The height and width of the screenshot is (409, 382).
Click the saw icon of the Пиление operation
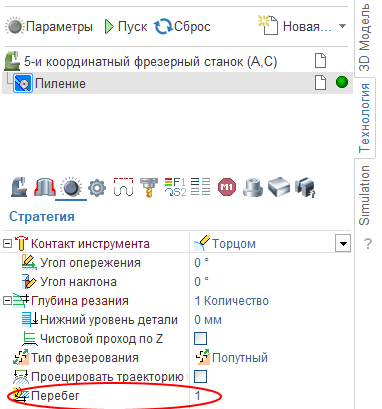(x=23, y=83)
